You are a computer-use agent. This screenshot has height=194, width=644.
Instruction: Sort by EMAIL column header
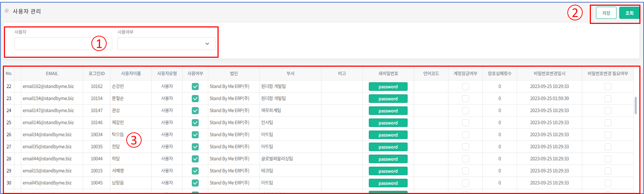pyautogui.click(x=52, y=73)
